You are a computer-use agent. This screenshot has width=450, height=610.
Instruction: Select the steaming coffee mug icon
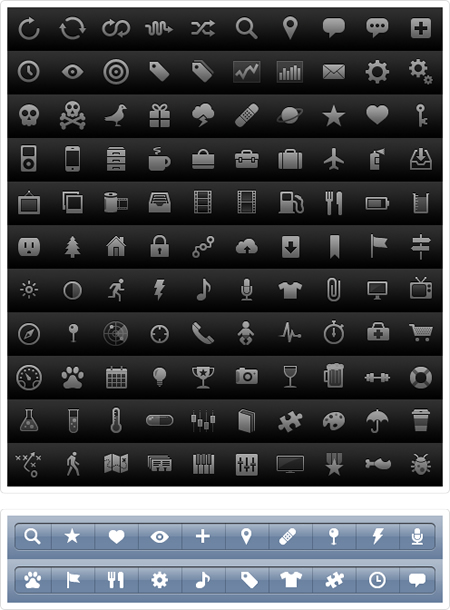(159, 159)
